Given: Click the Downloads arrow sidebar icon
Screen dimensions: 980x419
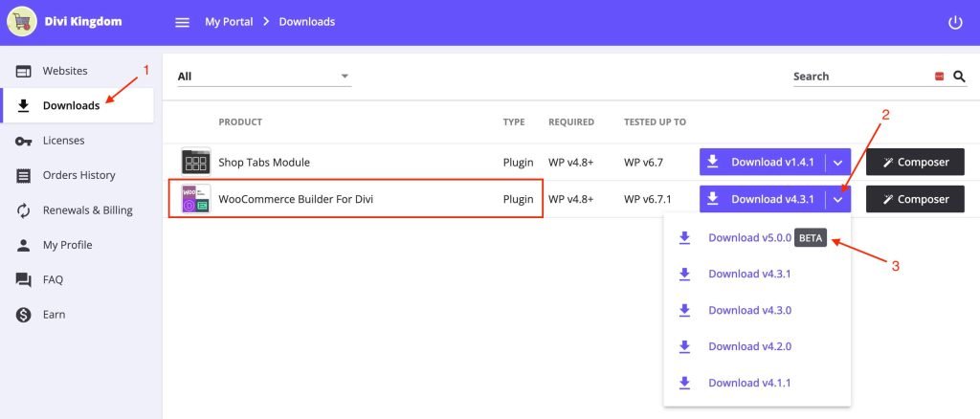Looking at the screenshot, I should coord(24,106).
